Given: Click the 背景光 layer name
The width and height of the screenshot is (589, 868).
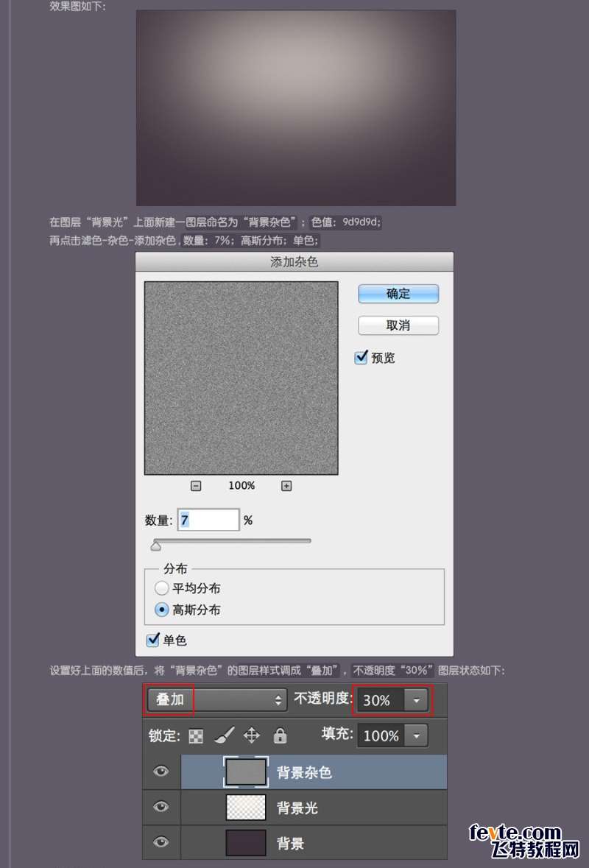Looking at the screenshot, I should [297, 808].
